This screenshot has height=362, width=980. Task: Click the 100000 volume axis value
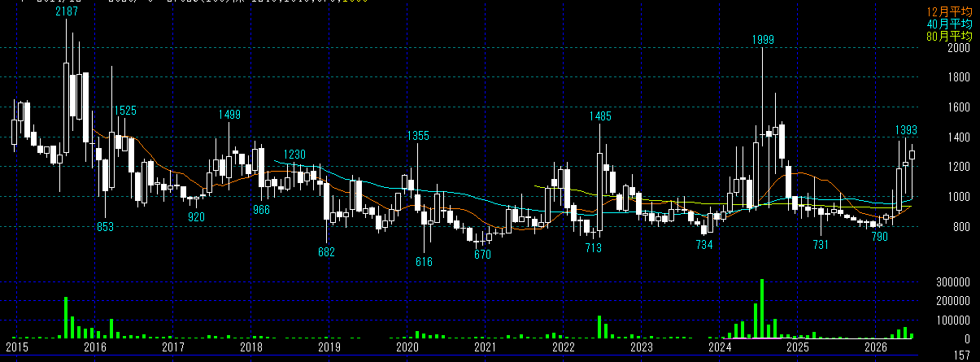pos(954,321)
